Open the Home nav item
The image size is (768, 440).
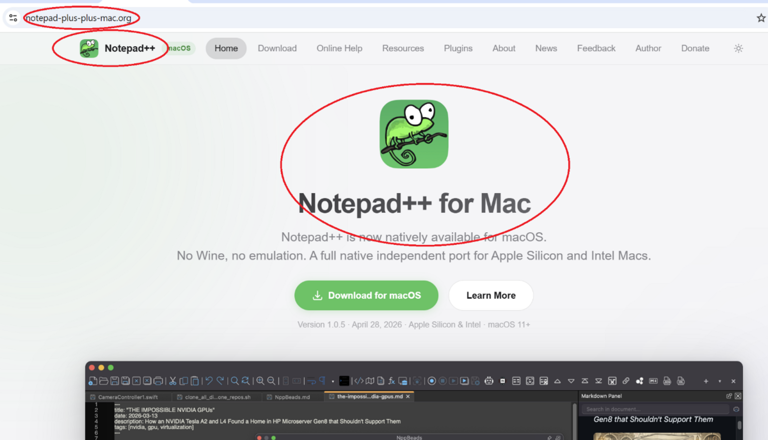pos(226,49)
